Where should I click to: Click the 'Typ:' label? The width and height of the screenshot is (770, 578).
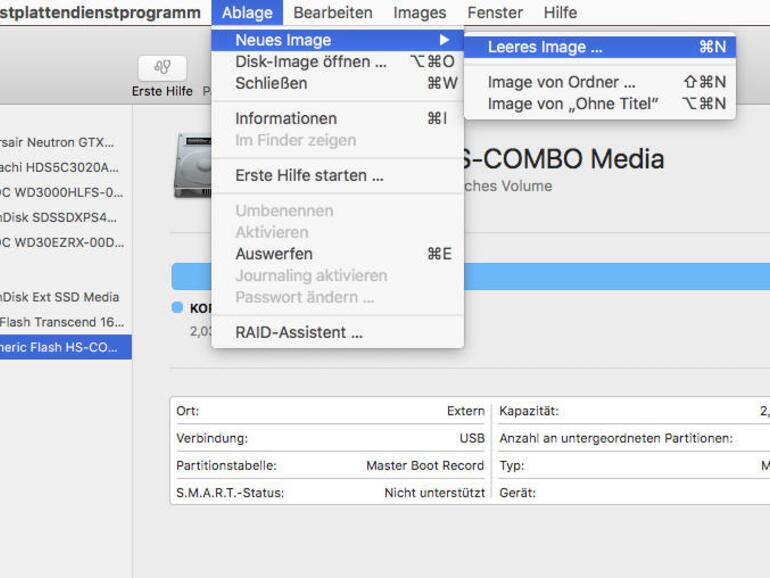coord(512,466)
